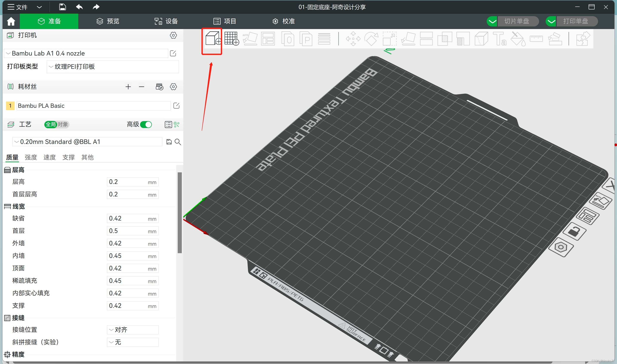Viewport: 617px width, 364px height.
Task: Switch to the 预览 tab
Action: [108, 21]
